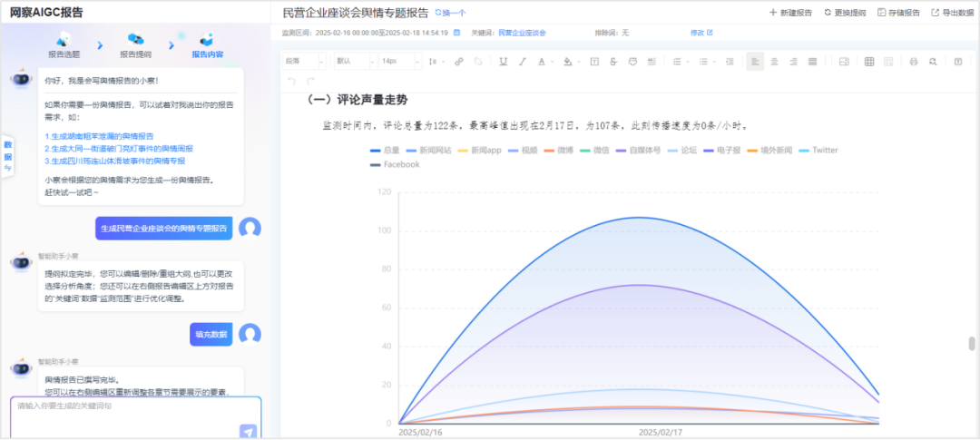
Task: Select the 生成四川筠连山体滑坡事件 suggestion
Action: click(115, 161)
